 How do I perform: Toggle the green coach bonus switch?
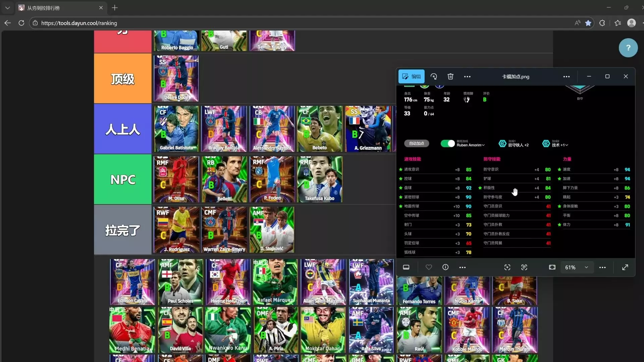447,143
